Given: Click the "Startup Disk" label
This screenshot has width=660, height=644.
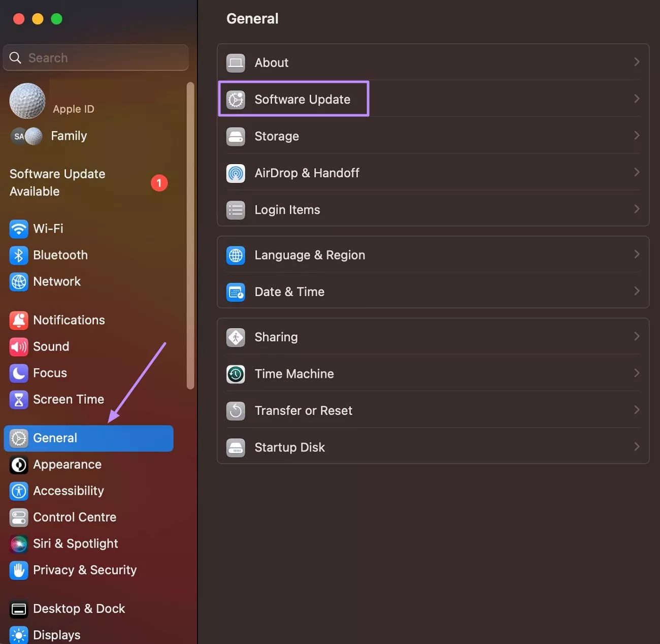Looking at the screenshot, I should point(289,447).
